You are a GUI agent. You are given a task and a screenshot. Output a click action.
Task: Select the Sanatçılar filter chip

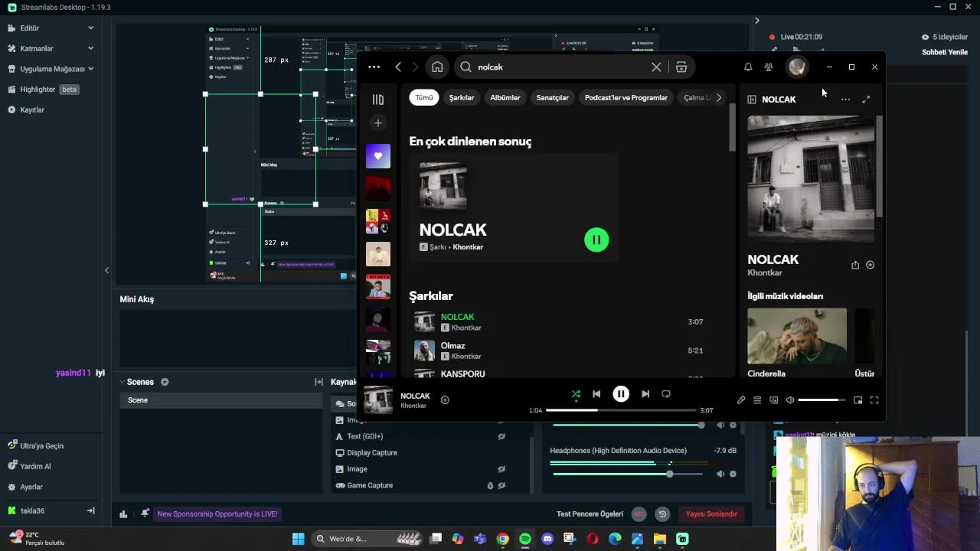coord(552,97)
